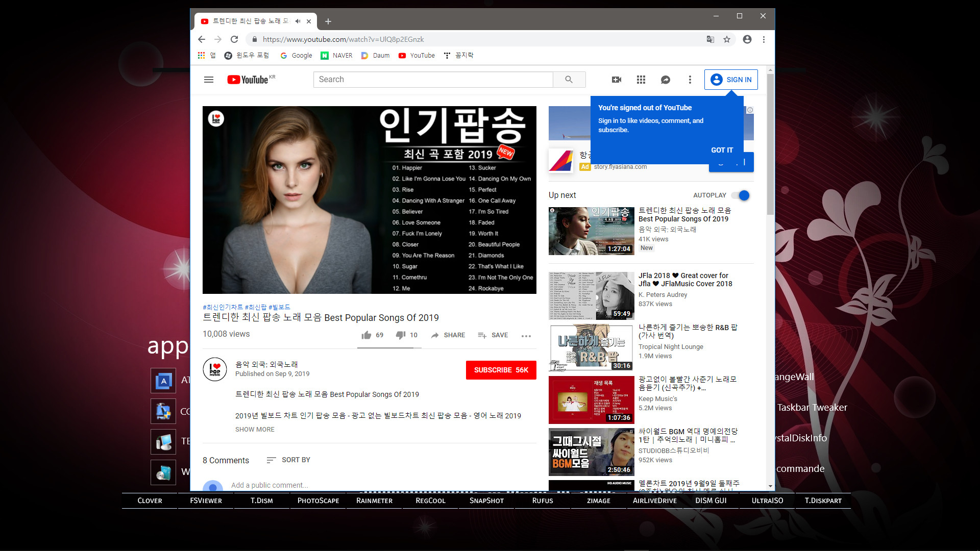This screenshot has height=551, width=980.
Task: Click the #최신인기차트 hashtag link
Action: point(223,307)
